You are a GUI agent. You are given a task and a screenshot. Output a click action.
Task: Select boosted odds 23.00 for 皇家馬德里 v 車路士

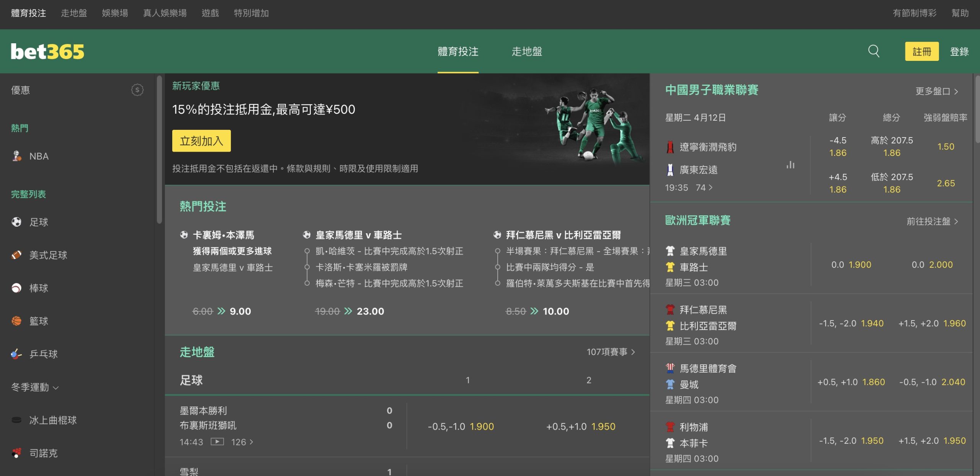click(x=370, y=311)
